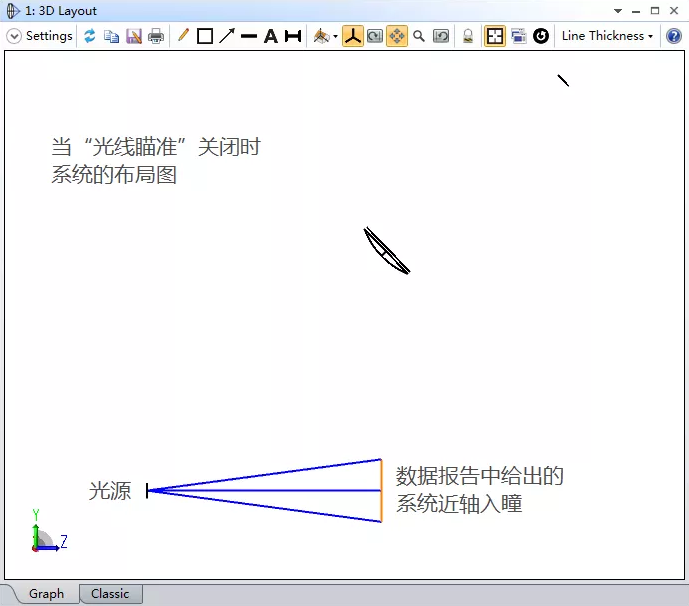This screenshot has height=606, width=689.
Task: Open the camera view orientation icon
Action: click(x=321, y=36)
